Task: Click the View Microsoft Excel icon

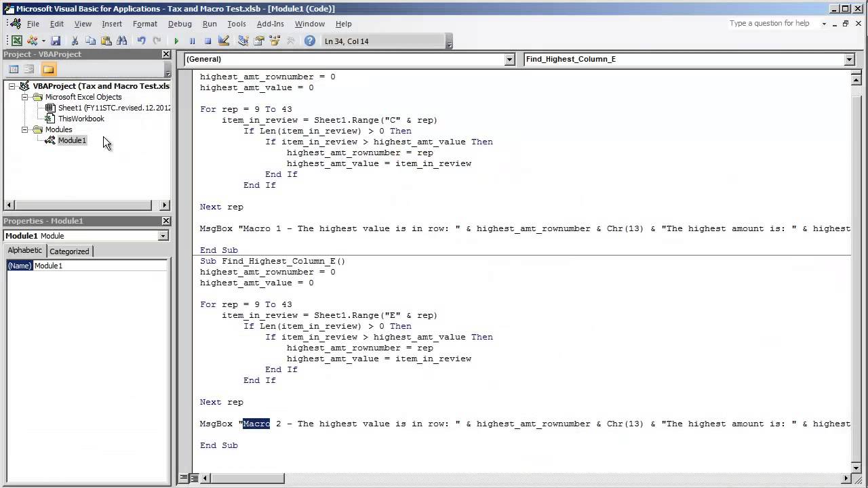Action: coord(17,41)
